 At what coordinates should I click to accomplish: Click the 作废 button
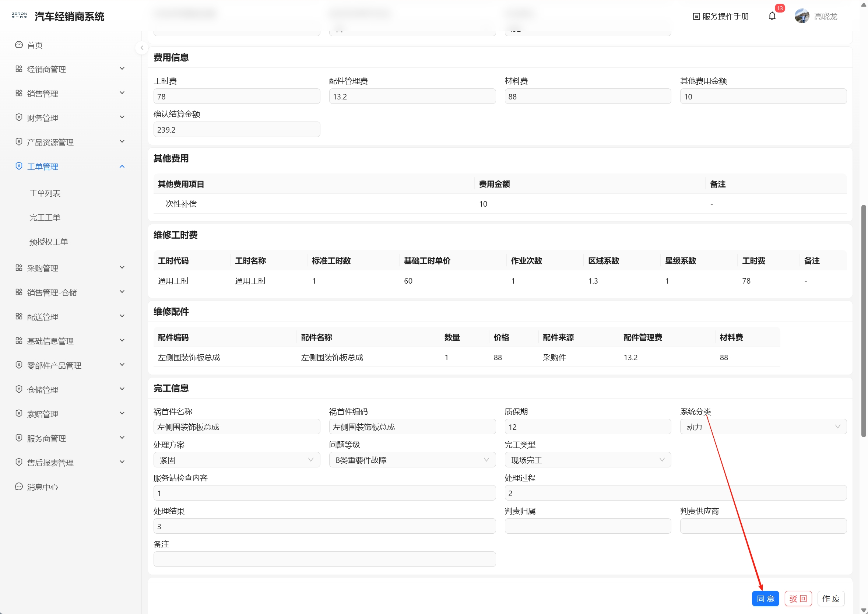(x=830, y=599)
